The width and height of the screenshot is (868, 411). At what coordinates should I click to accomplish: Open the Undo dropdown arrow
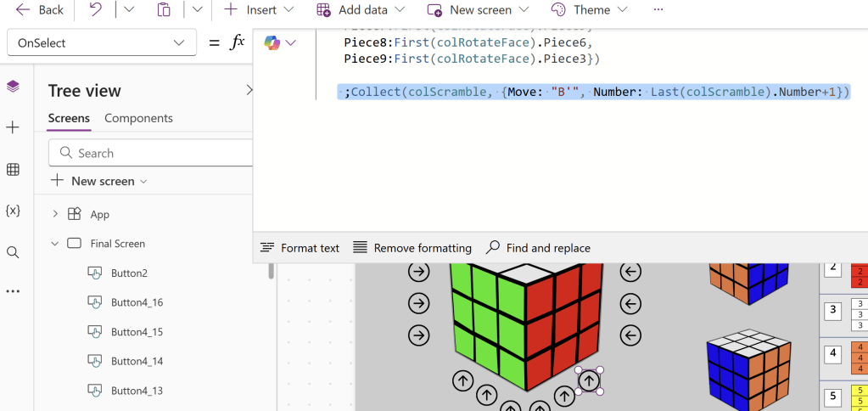[129, 10]
